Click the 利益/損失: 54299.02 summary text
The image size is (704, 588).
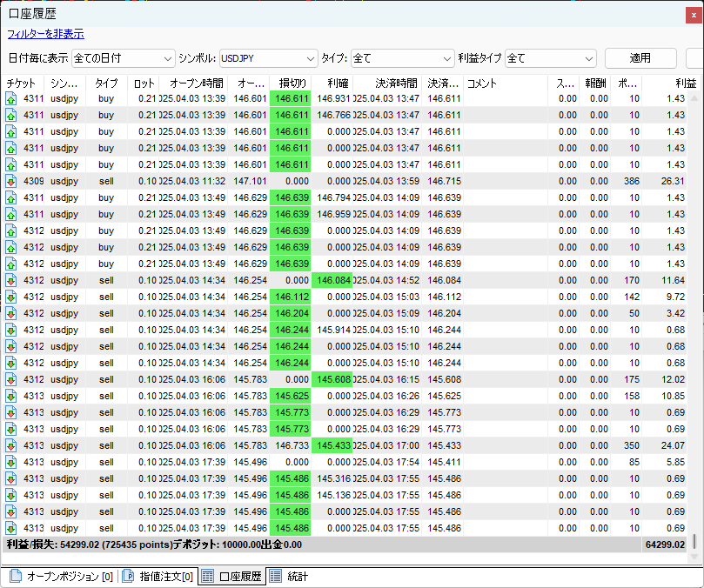(x=52, y=545)
